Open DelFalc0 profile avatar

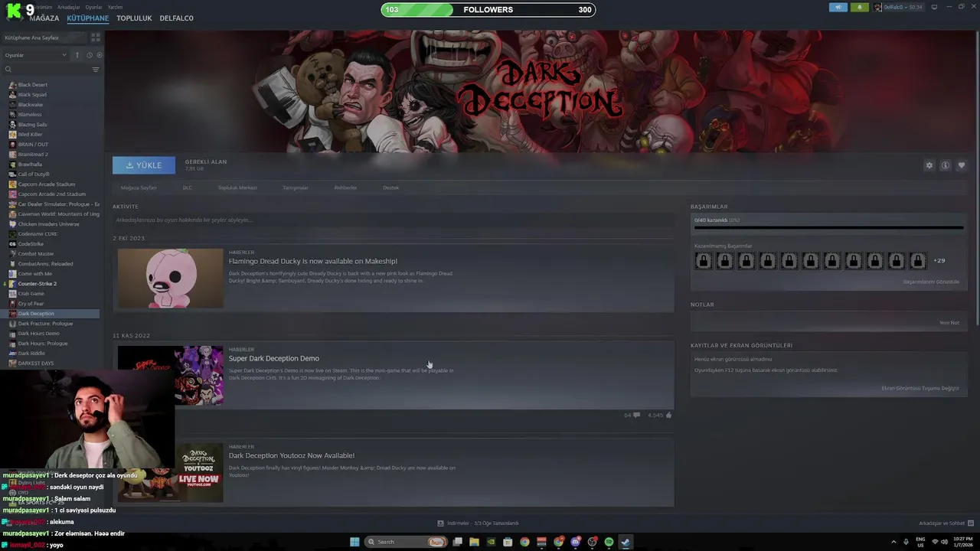pyautogui.click(x=879, y=7)
